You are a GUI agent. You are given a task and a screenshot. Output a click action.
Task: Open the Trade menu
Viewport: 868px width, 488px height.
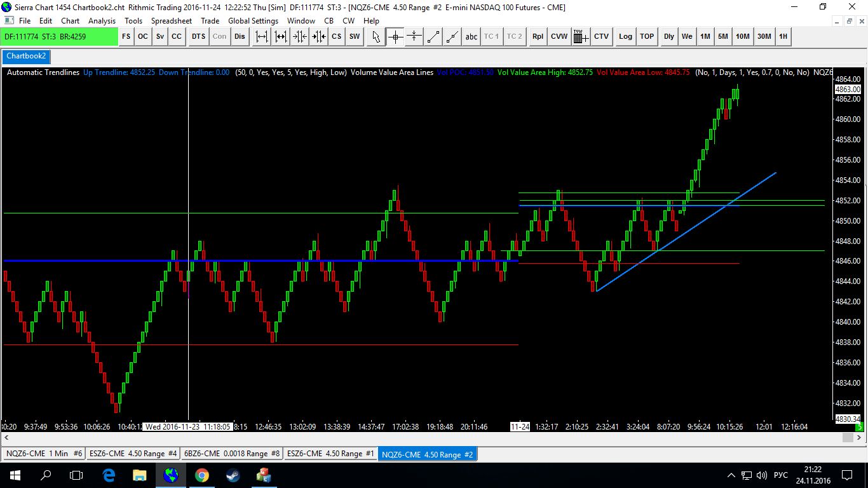tap(210, 21)
